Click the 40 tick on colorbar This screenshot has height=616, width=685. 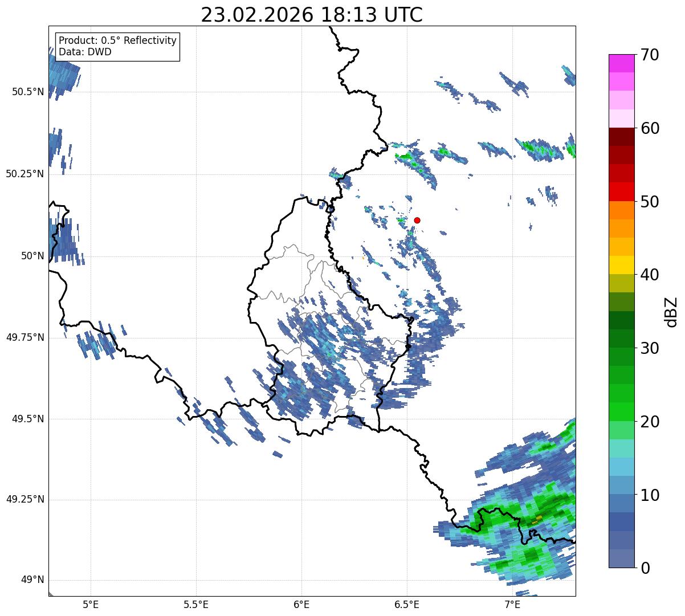point(650,275)
